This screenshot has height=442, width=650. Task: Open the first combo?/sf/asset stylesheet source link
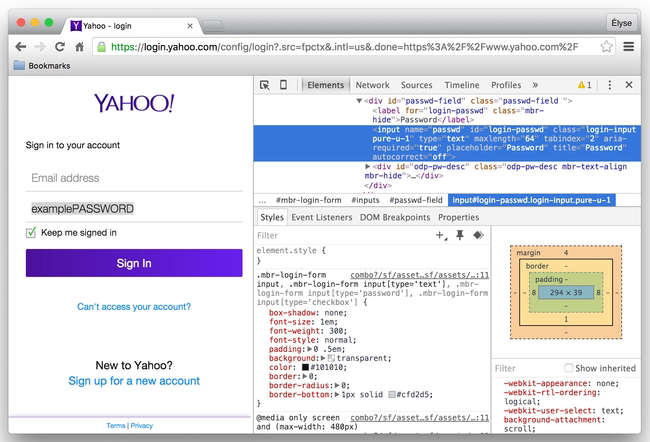tap(420, 275)
